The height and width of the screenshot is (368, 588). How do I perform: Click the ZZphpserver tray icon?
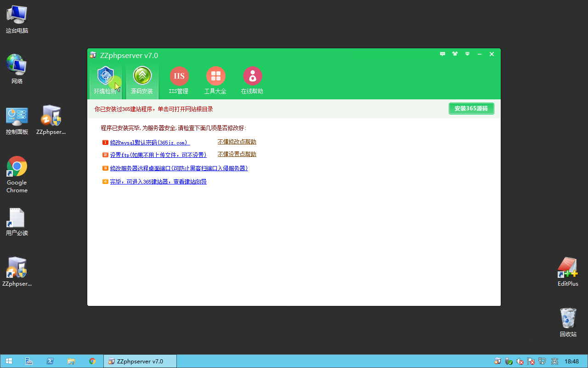coord(498,361)
